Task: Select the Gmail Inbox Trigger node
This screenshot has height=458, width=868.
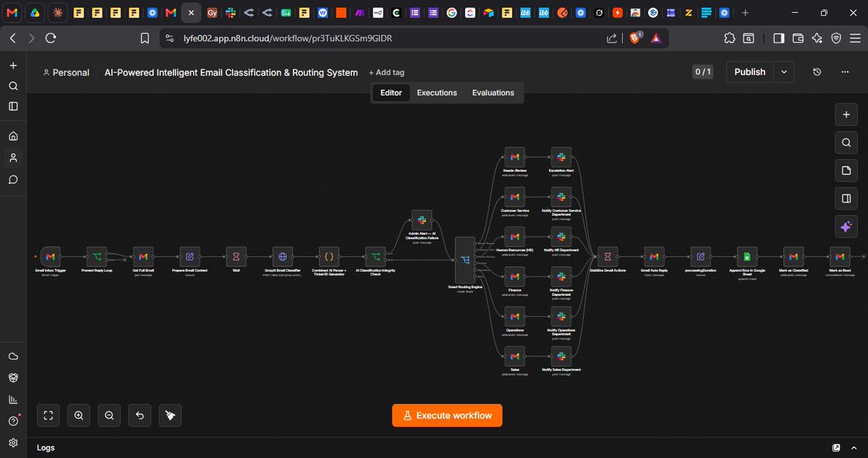Action: pos(50,257)
